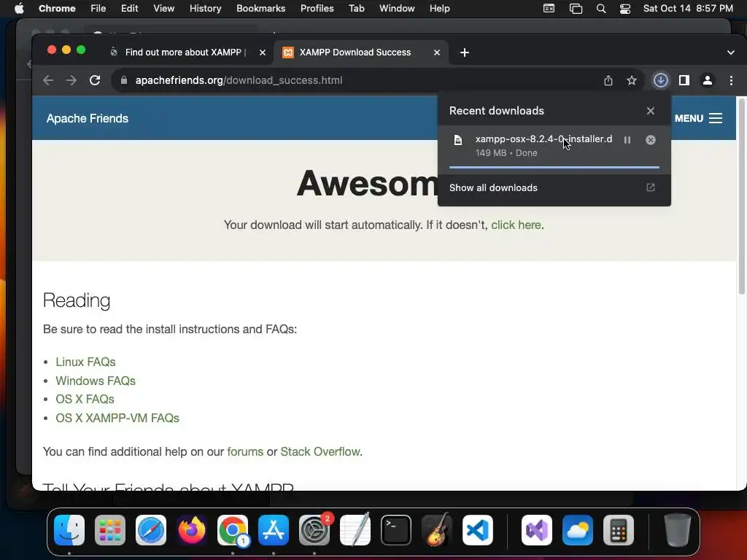The image size is (747, 560).
Task: Reload the current page
Action: click(95, 80)
